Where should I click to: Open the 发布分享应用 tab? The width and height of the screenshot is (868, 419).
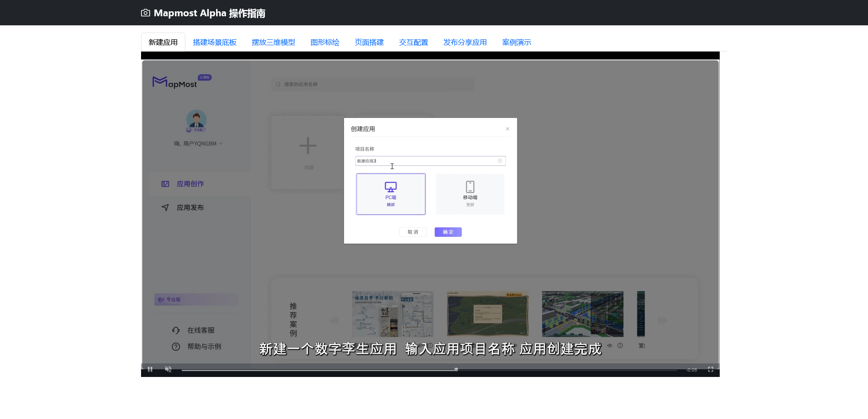(x=465, y=42)
